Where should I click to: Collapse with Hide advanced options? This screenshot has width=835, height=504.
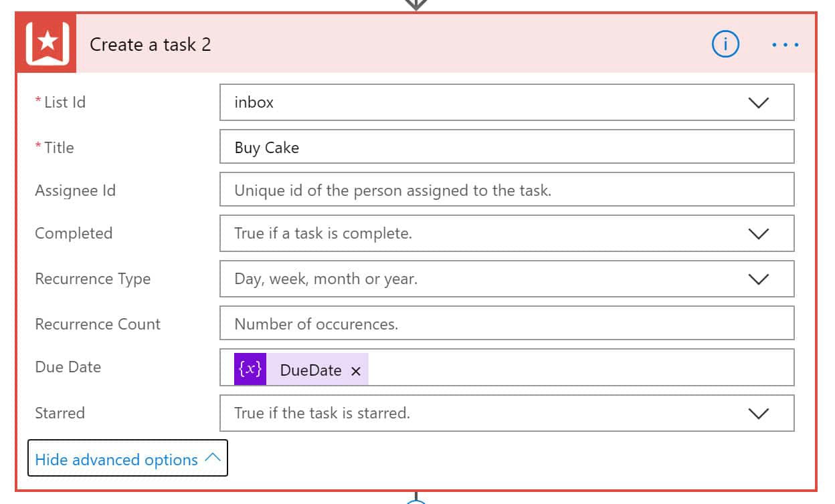(128, 458)
